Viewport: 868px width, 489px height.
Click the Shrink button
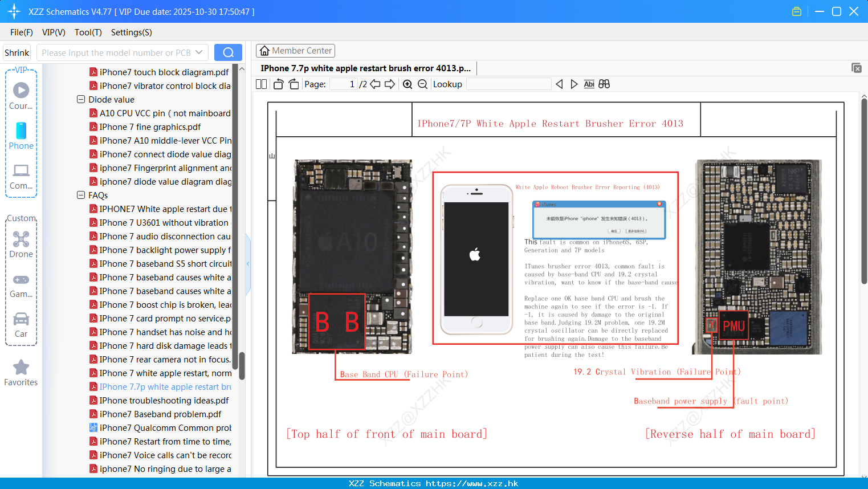[17, 52]
